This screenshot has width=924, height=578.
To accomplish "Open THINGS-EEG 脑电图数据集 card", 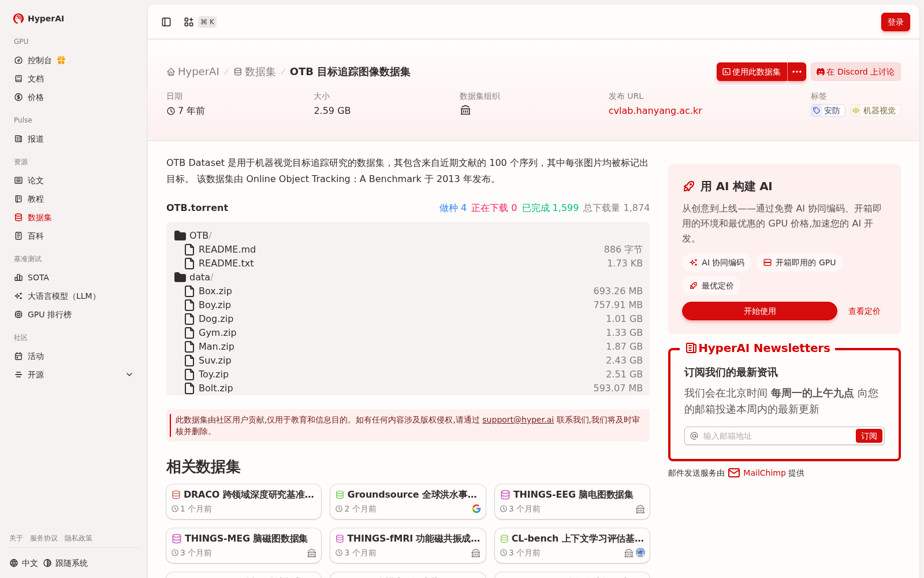I will [x=572, y=502].
